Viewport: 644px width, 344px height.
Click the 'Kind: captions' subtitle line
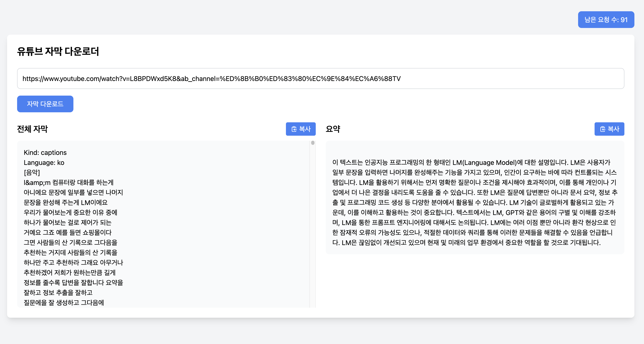tap(45, 153)
